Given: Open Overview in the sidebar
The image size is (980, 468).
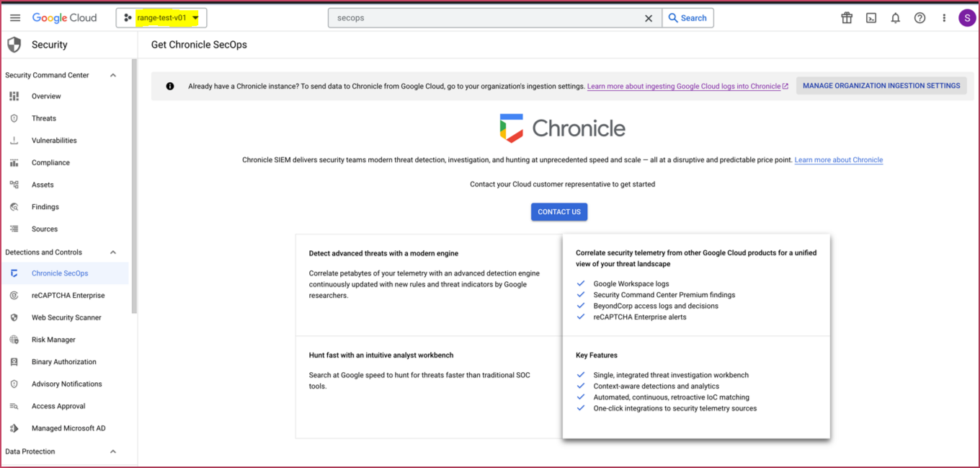Looking at the screenshot, I should [x=46, y=96].
